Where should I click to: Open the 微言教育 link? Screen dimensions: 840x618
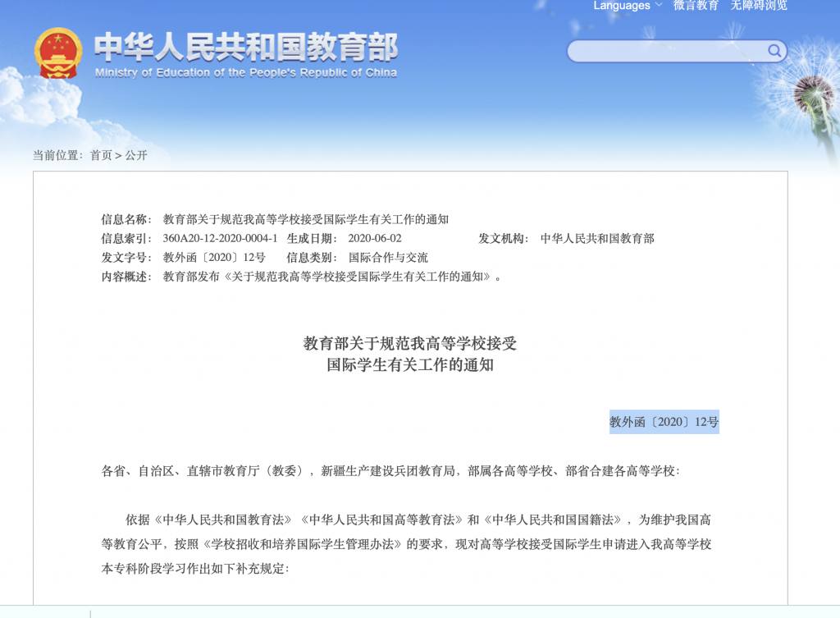click(696, 6)
